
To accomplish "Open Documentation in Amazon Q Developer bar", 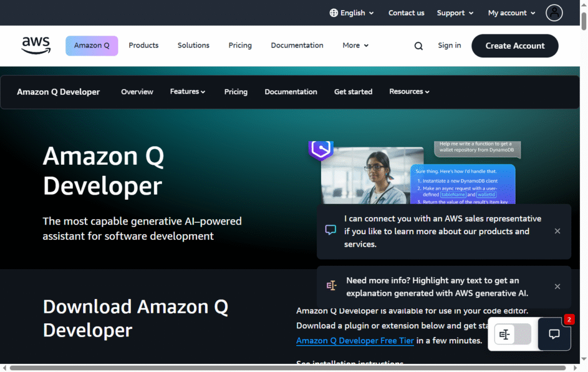I will pos(291,92).
